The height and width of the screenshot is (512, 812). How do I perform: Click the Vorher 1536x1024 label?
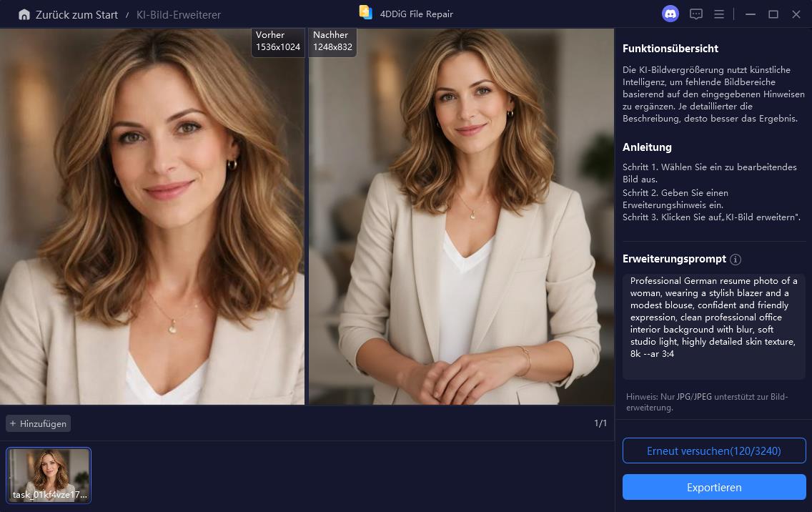coord(278,41)
